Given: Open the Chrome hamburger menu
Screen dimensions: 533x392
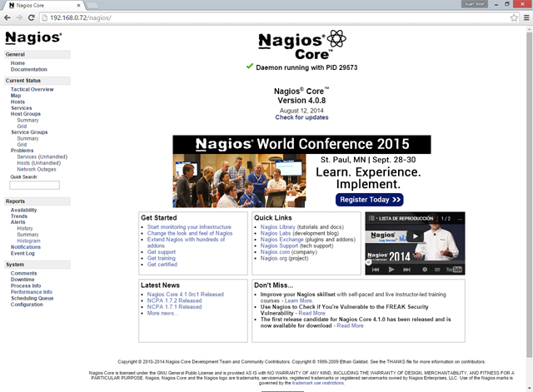Looking at the screenshot, I should point(526,17).
